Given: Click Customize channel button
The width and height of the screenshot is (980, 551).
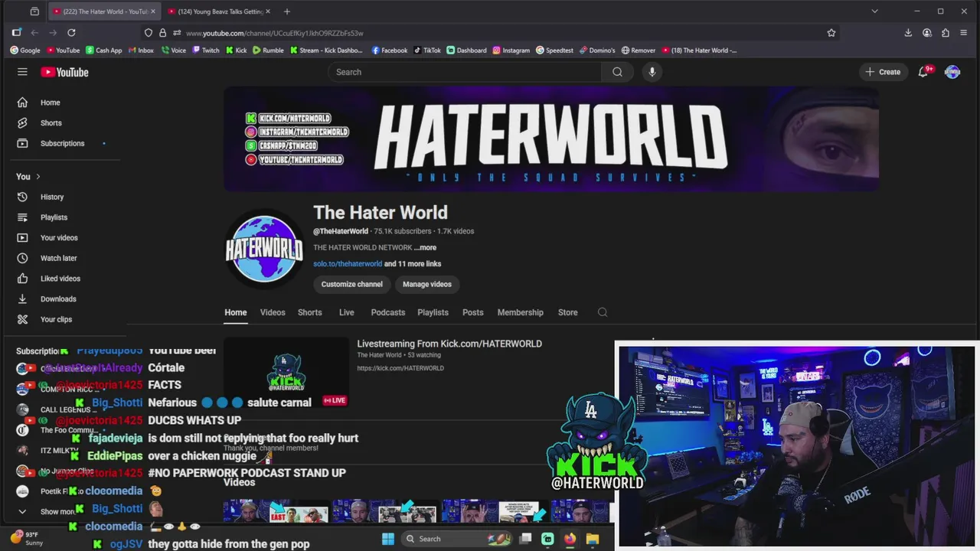Looking at the screenshot, I should [351, 284].
